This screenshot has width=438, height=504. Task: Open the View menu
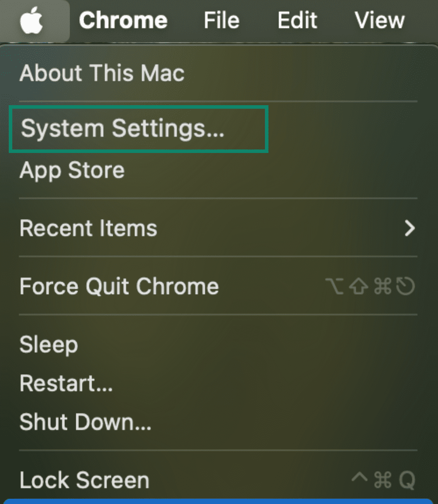380,20
